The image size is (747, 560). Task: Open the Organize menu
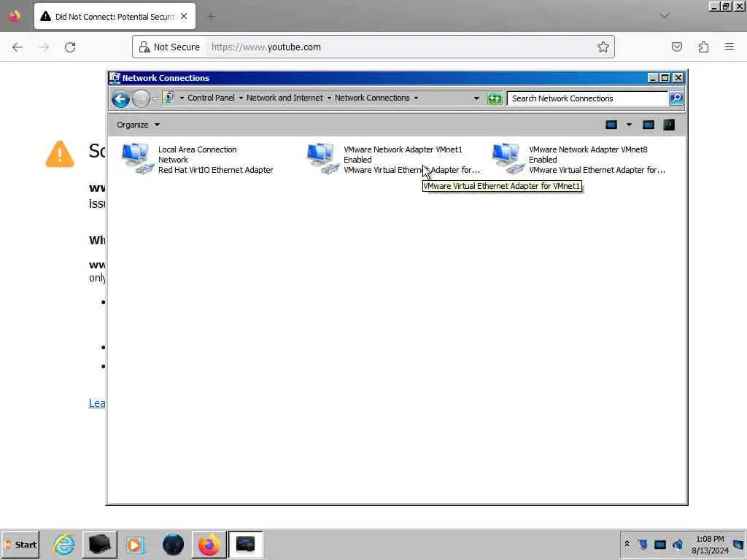coord(138,125)
